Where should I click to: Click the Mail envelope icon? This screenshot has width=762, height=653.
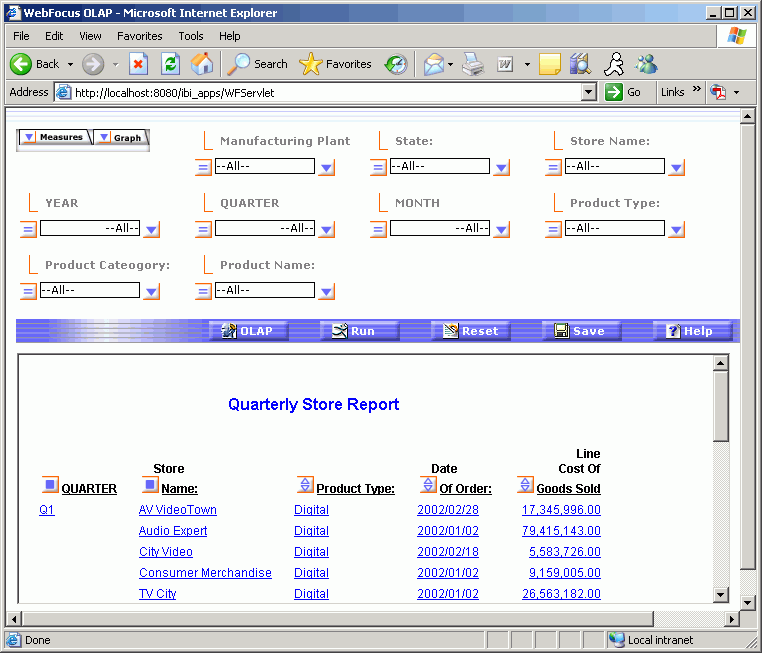tap(434, 64)
